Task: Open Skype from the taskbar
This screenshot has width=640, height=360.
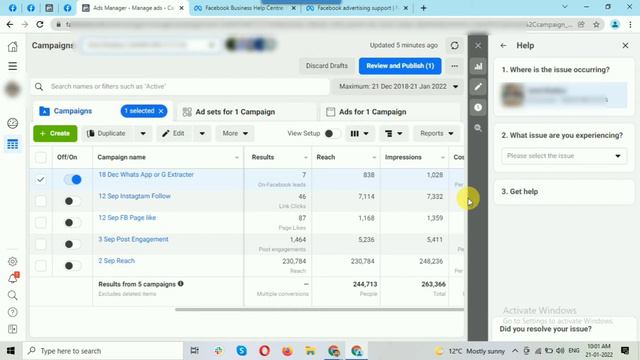Action: 242,351
